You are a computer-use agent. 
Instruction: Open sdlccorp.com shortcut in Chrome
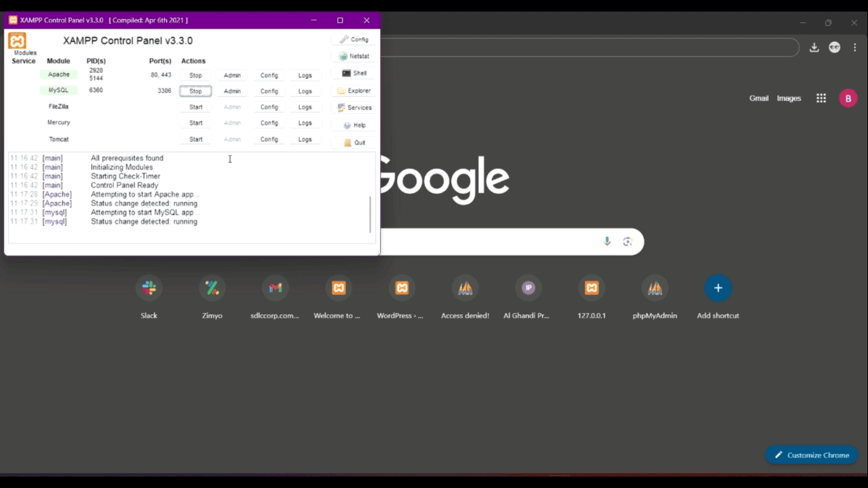pyautogui.click(x=275, y=288)
